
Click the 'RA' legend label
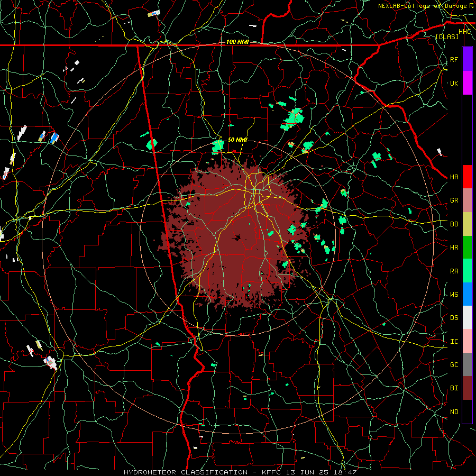click(454, 271)
